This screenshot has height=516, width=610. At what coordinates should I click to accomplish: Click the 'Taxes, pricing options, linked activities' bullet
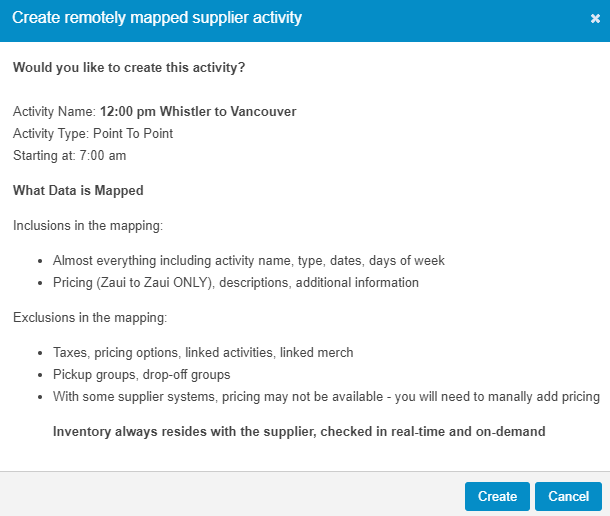[203, 353]
